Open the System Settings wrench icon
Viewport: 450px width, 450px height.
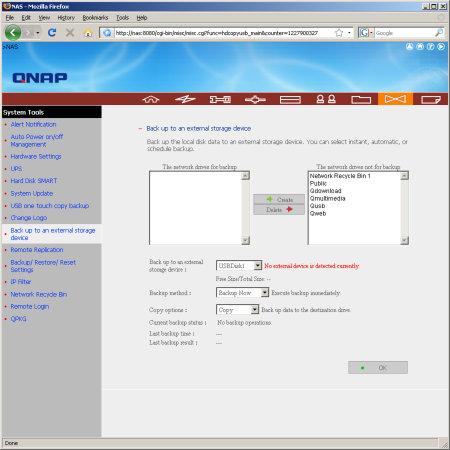[x=220, y=99]
